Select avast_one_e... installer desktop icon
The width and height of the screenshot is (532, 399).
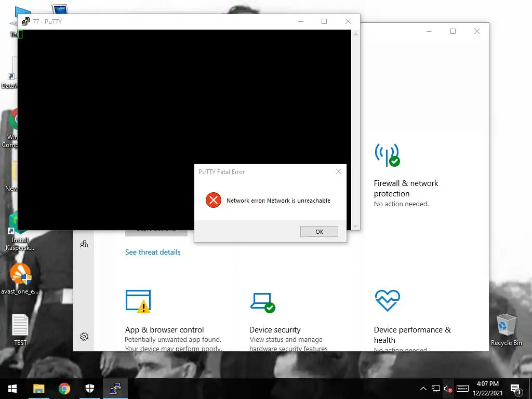pyautogui.click(x=20, y=278)
